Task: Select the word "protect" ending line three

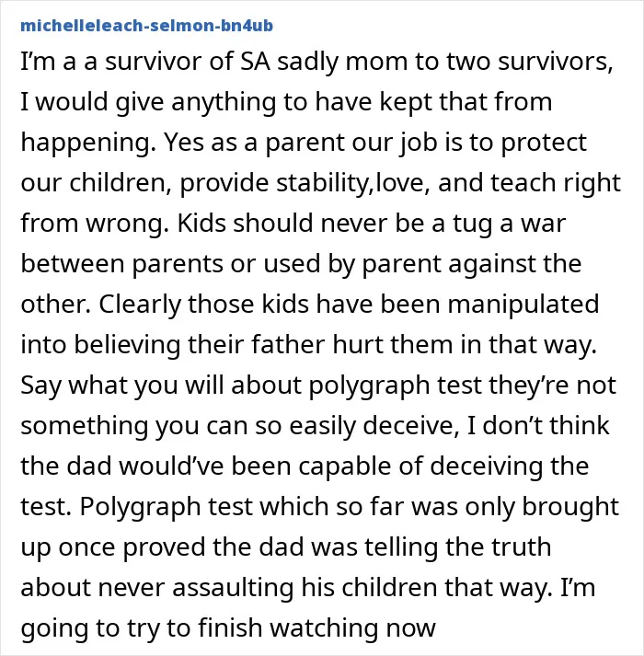Action: 544,144
